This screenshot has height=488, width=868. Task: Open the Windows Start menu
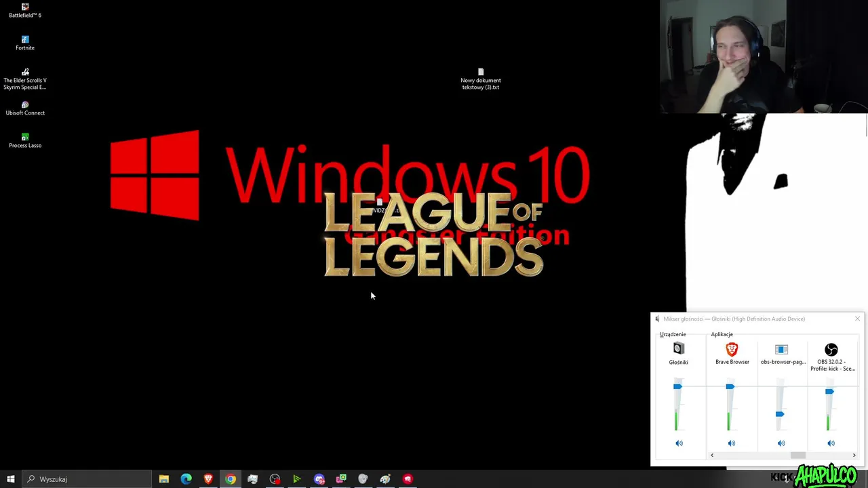[11, 479]
